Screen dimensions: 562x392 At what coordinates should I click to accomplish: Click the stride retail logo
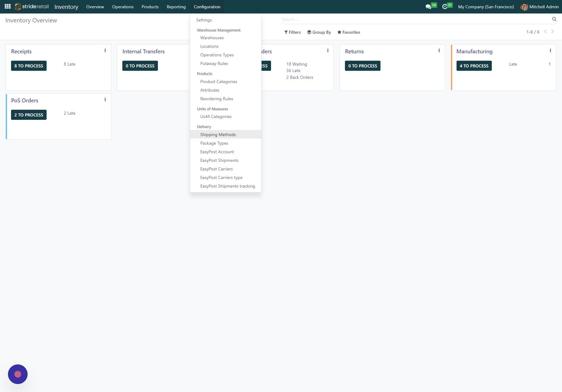click(31, 6)
